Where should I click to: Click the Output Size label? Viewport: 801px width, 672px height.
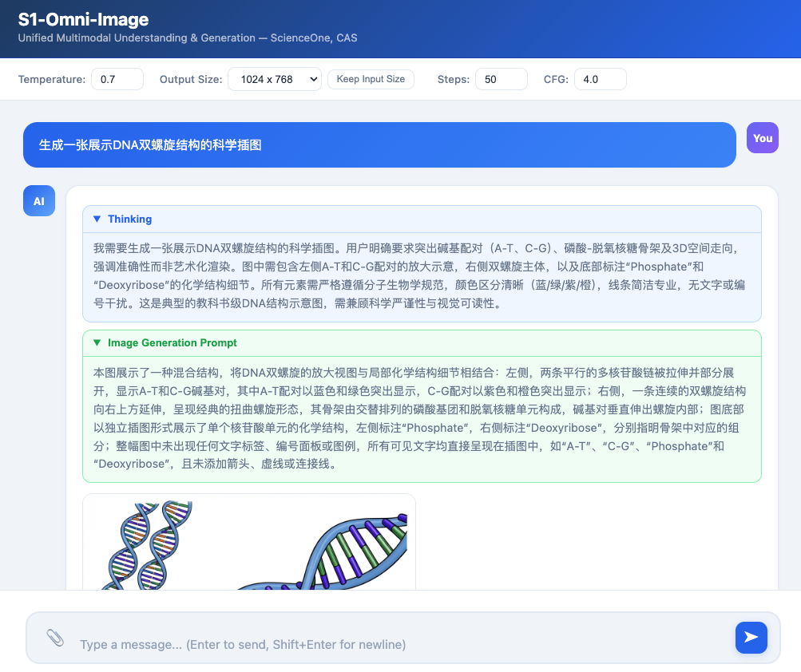point(190,80)
